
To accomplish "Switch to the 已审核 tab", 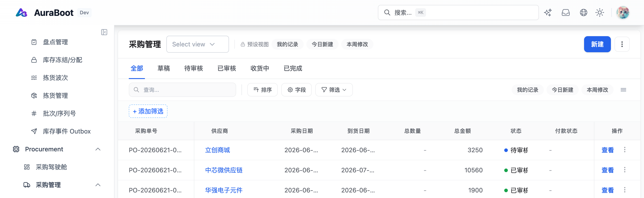I will tap(227, 68).
